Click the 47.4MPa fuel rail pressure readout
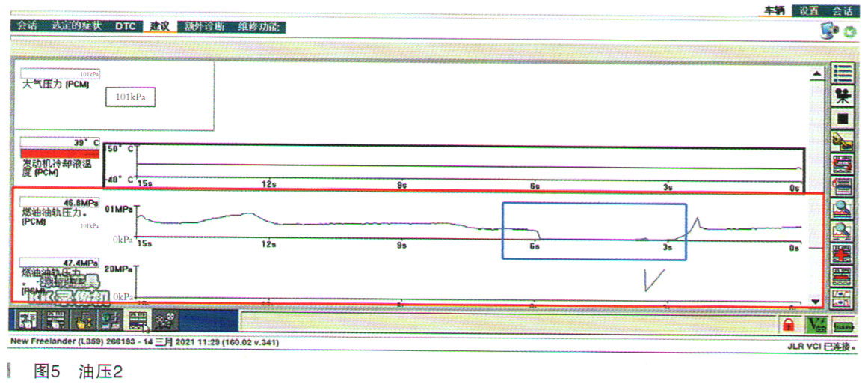This screenshot has height=387, width=868. tap(61, 262)
